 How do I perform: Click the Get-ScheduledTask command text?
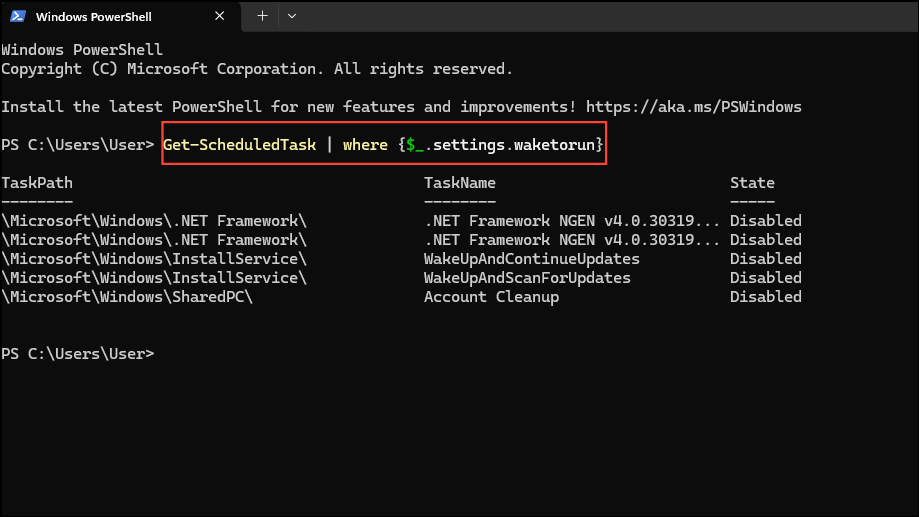[x=239, y=145]
